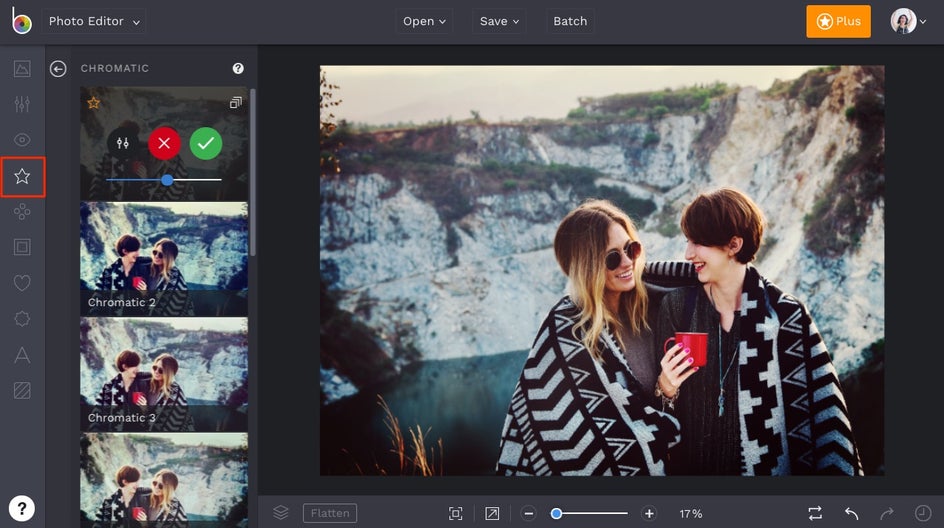Click the photo on the canvas

[602, 270]
